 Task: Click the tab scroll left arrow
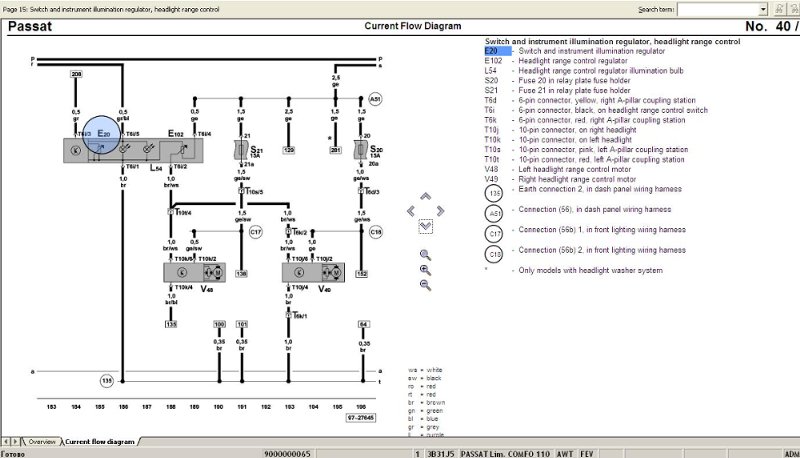click(x=6, y=441)
